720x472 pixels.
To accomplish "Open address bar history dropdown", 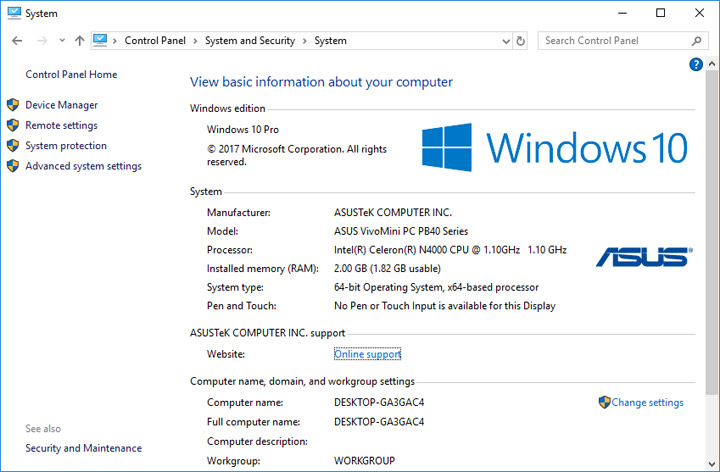I will (x=506, y=41).
